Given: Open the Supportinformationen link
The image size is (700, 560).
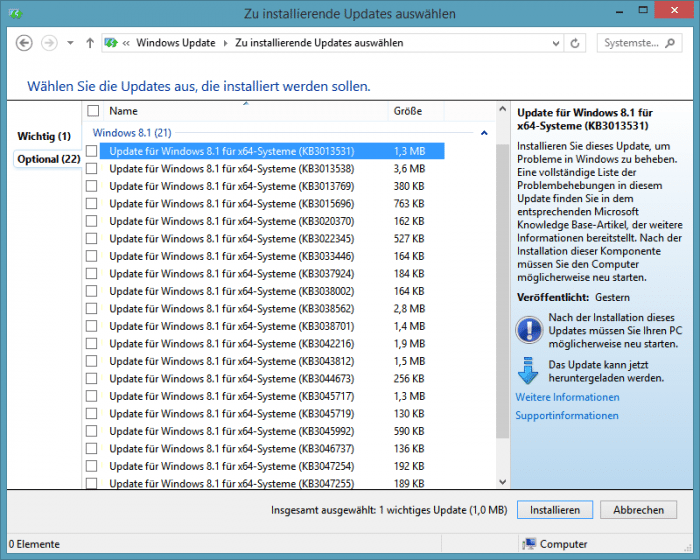Looking at the screenshot, I should click(567, 415).
